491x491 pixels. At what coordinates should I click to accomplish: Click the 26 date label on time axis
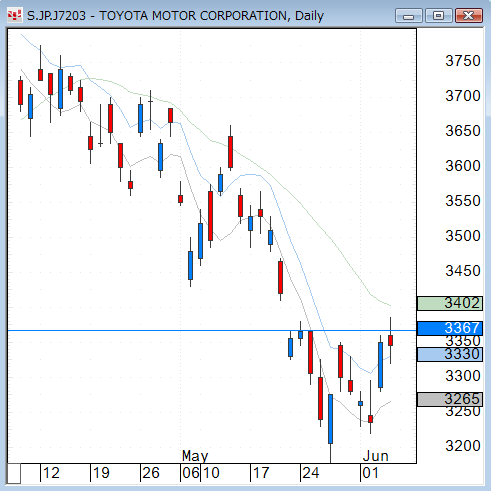151,473
